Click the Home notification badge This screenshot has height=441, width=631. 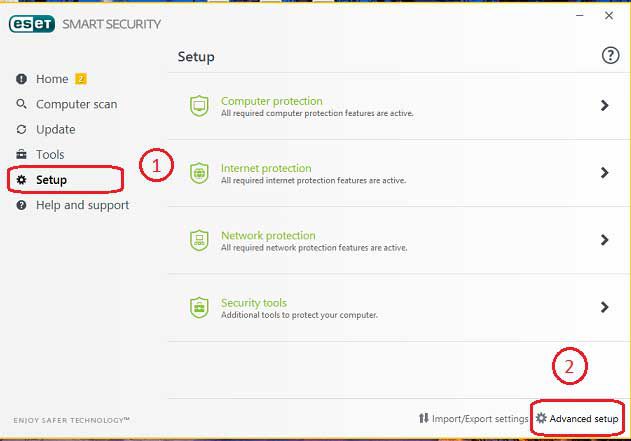[80, 79]
